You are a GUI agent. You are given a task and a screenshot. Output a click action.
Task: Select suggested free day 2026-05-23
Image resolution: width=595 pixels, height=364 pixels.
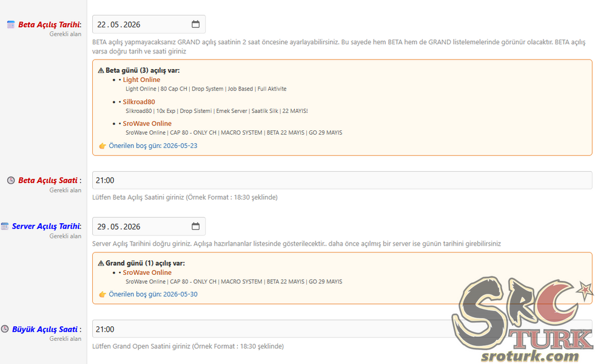[153, 146]
